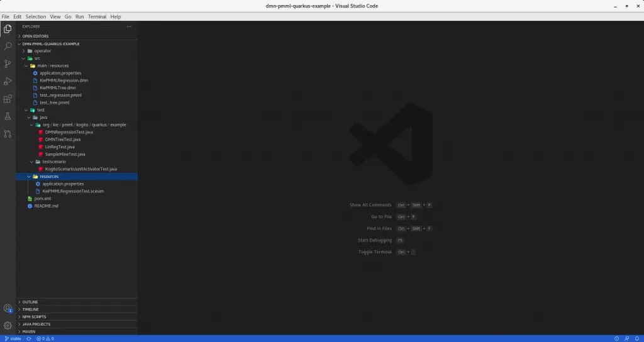Open the Extensions view
The image size is (644, 342).
(8, 99)
